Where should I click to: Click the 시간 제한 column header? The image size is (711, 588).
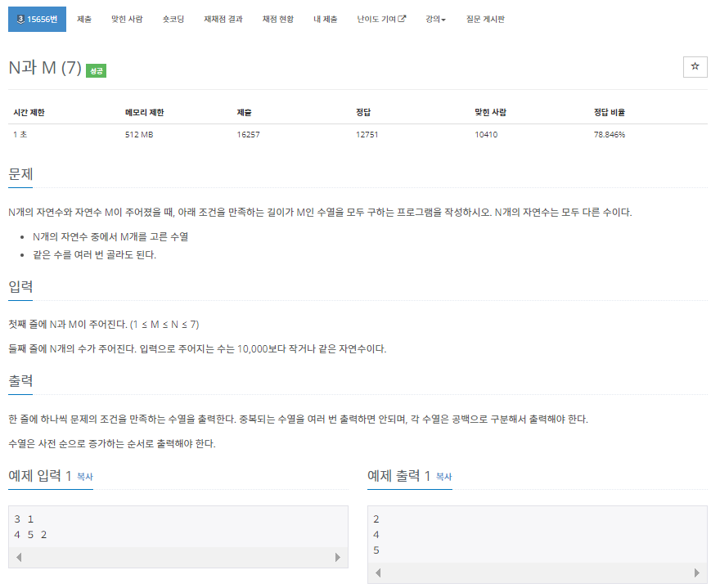pos(29,112)
